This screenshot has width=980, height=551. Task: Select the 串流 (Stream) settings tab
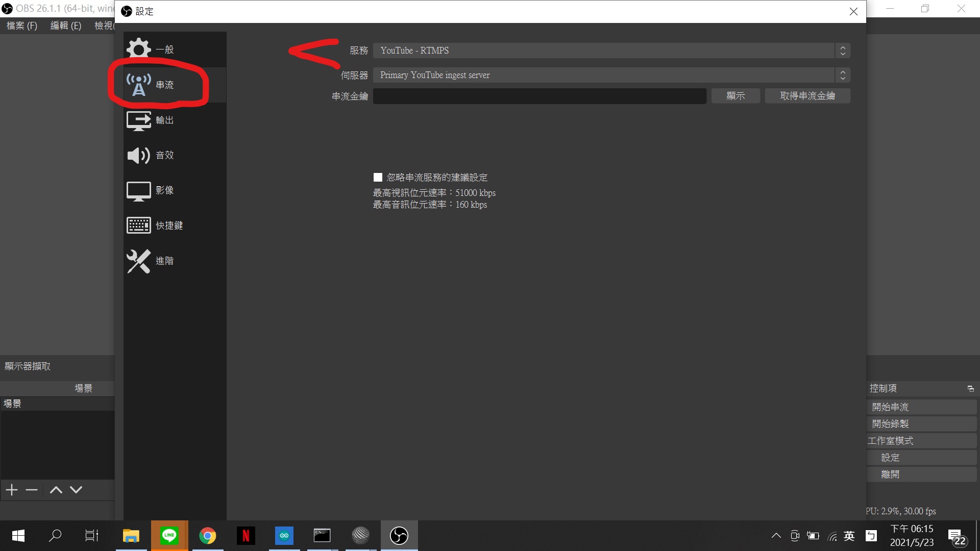pyautogui.click(x=175, y=85)
